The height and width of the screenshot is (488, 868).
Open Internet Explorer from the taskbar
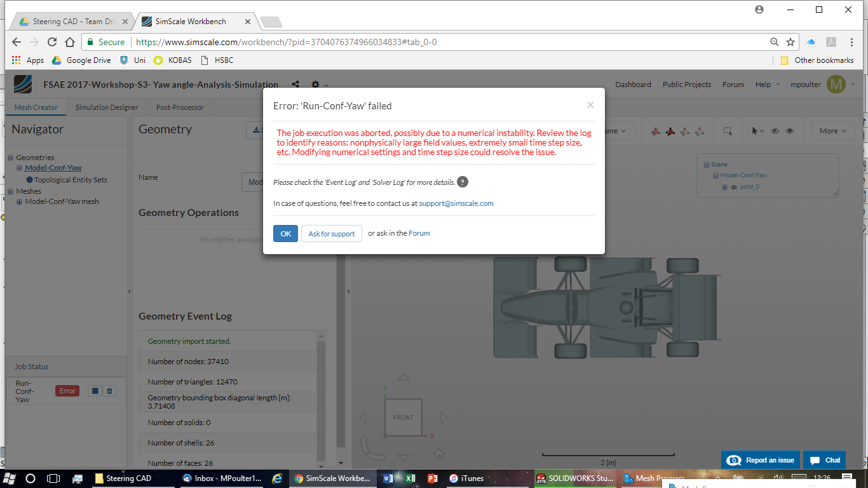click(277, 478)
